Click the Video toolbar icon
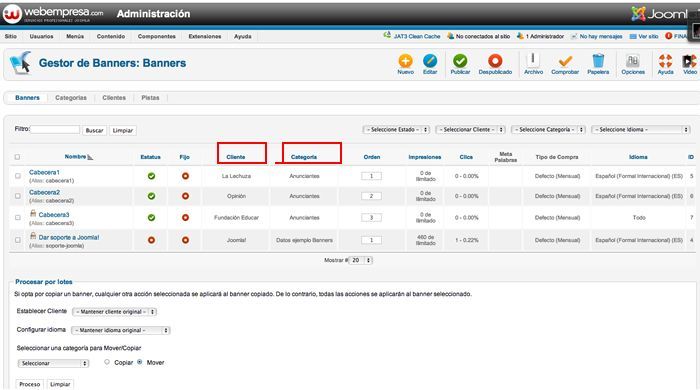The image size is (700, 390). click(689, 61)
